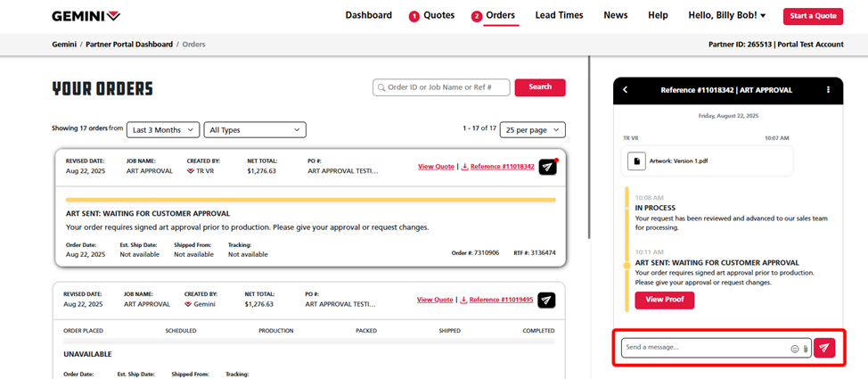The height and width of the screenshot is (379, 868).
Task: Click the View Proof button
Action: 664,300
